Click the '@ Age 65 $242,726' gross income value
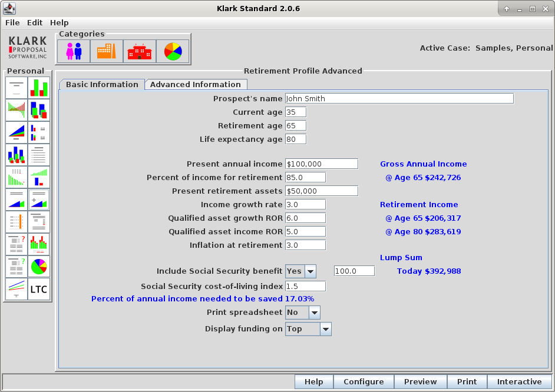The height and width of the screenshot is (392, 555). coord(423,177)
